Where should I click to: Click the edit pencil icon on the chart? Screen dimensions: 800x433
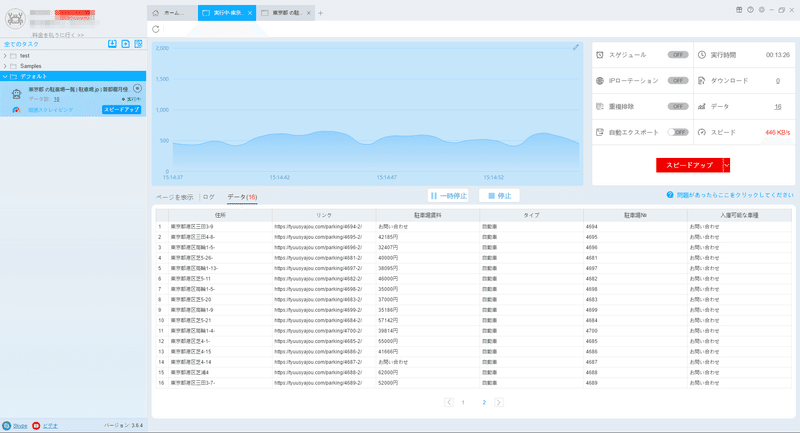coord(576,47)
